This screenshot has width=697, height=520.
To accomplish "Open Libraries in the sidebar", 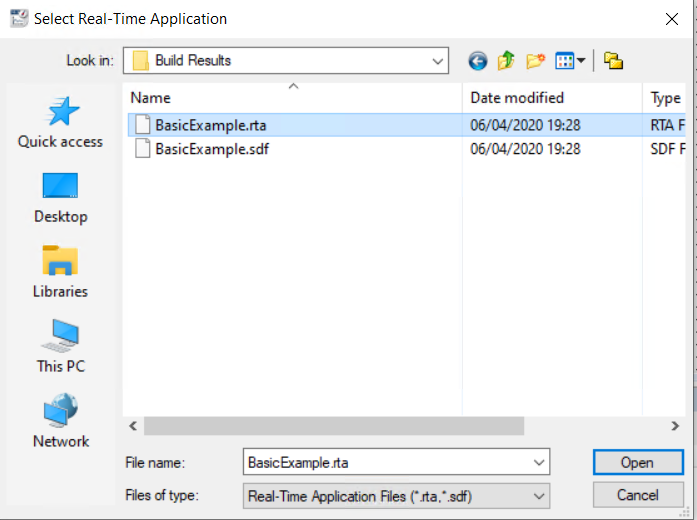I will 60,273.
